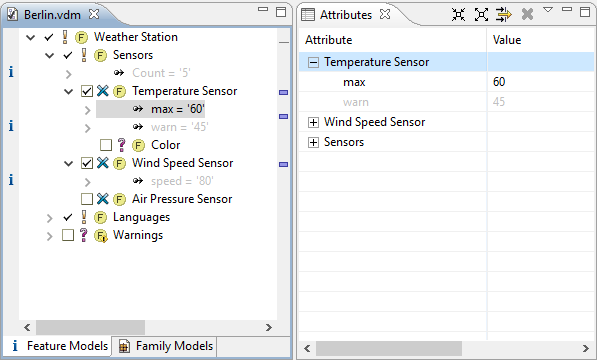Toggle the Languages selection checkmark
Screen dimensions: 597x360
tap(68, 218)
